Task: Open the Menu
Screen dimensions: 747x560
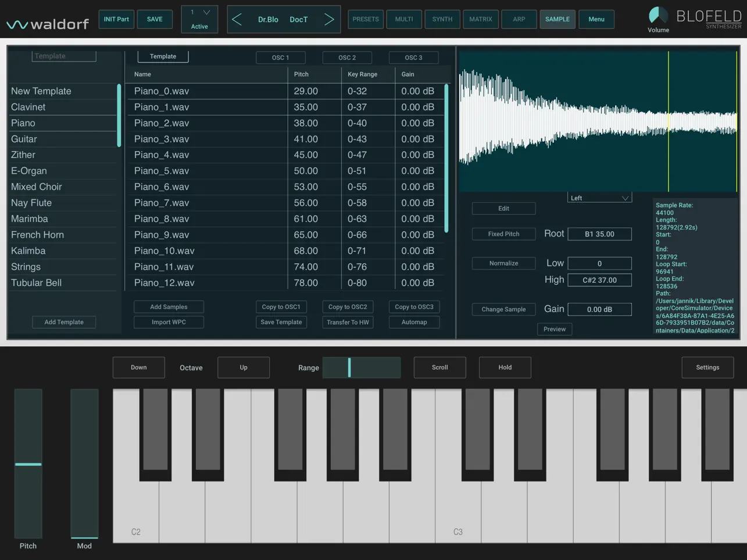Action: tap(596, 19)
